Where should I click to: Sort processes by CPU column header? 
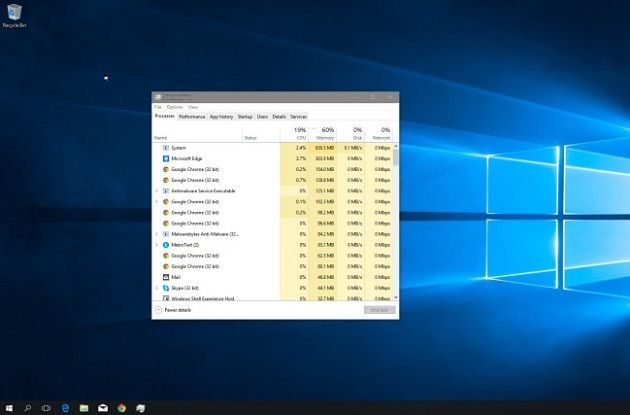pos(294,134)
